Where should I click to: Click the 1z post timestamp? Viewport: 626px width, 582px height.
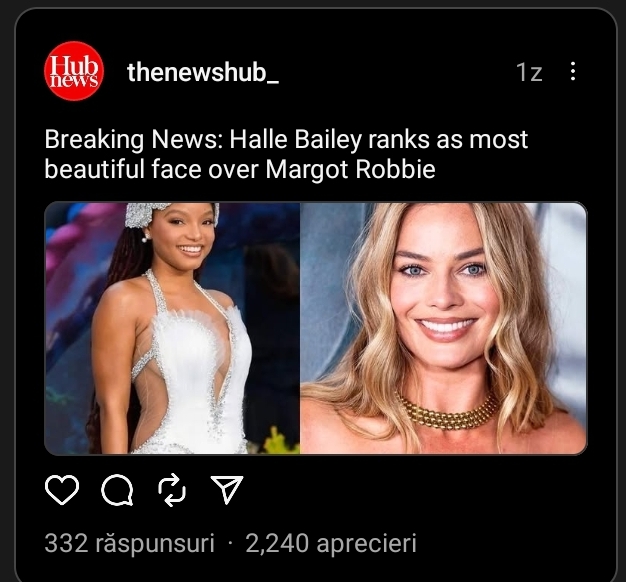pyautogui.click(x=529, y=72)
